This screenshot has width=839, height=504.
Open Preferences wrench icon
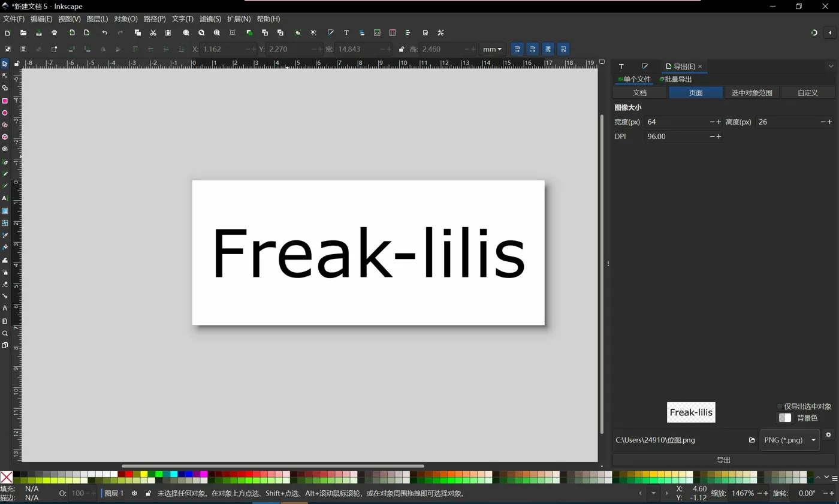(440, 32)
